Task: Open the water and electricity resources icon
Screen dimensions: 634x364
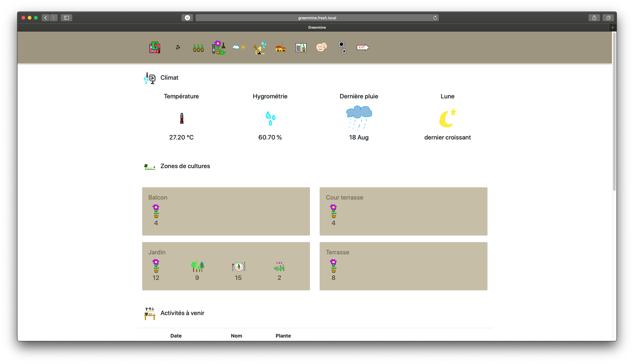Action: 260,48
